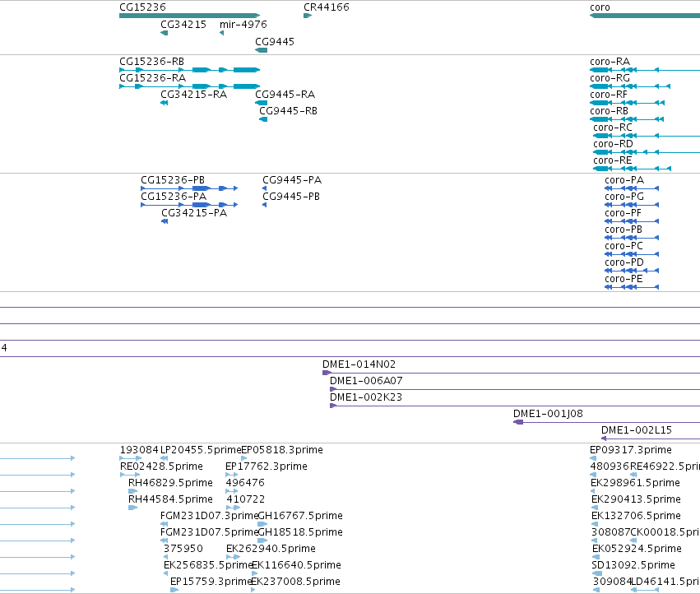Click EST LP20455.5prime
Viewport: 700px width, 594px height.
tap(165, 458)
